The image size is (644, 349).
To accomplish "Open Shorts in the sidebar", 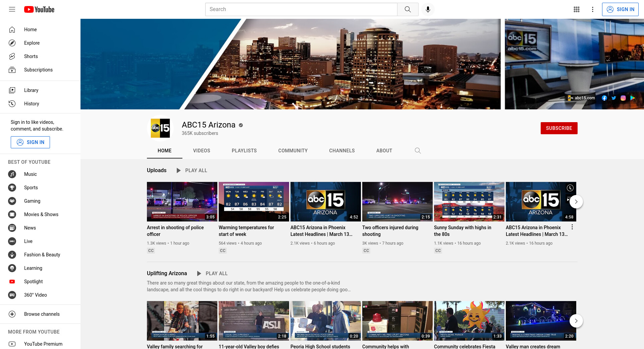I will pyautogui.click(x=40, y=56).
